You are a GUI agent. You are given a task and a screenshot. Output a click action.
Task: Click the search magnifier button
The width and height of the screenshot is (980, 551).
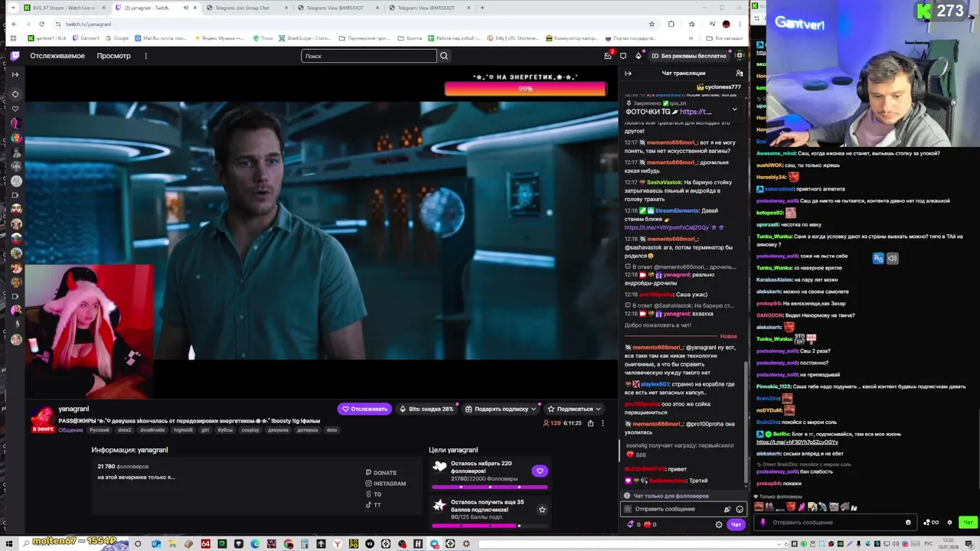point(444,56)
